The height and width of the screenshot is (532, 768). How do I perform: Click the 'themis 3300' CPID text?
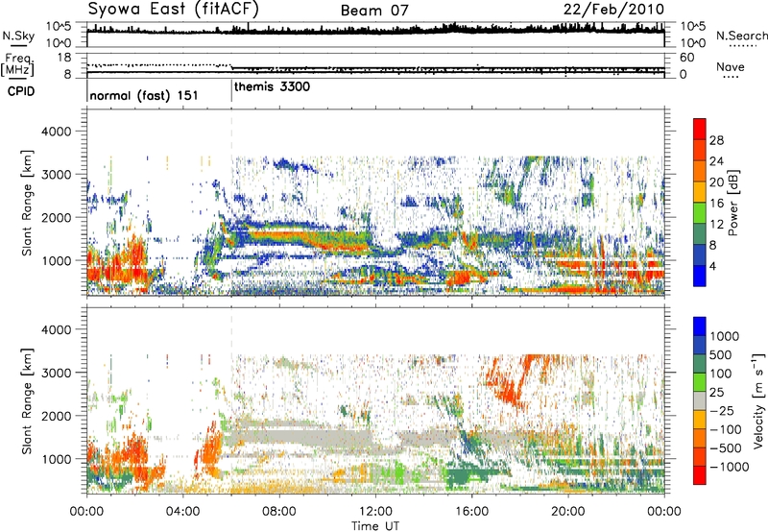click(272, 87)
